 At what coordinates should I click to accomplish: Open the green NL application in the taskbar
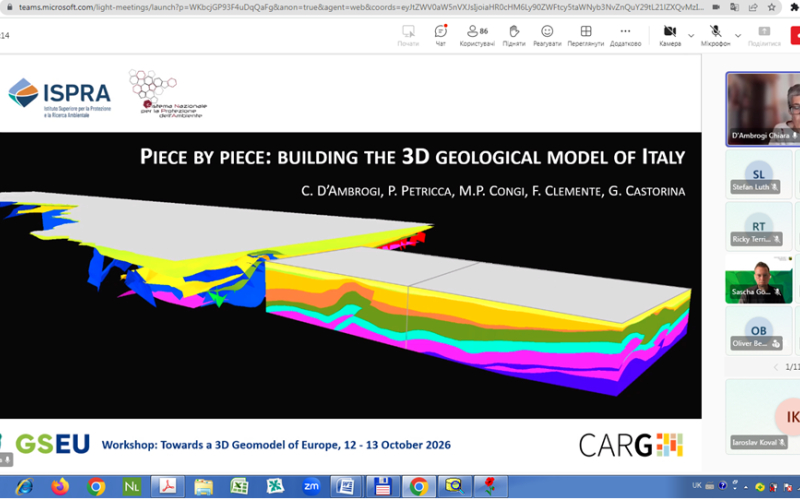tap(132, 487)
